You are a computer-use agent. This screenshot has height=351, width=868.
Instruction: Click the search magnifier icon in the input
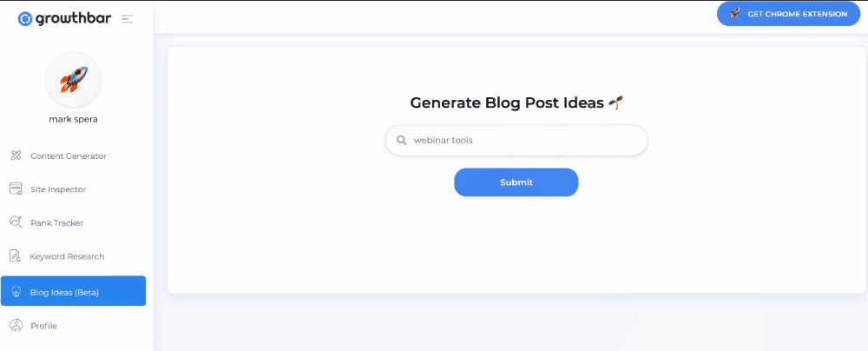pos(402,140)
